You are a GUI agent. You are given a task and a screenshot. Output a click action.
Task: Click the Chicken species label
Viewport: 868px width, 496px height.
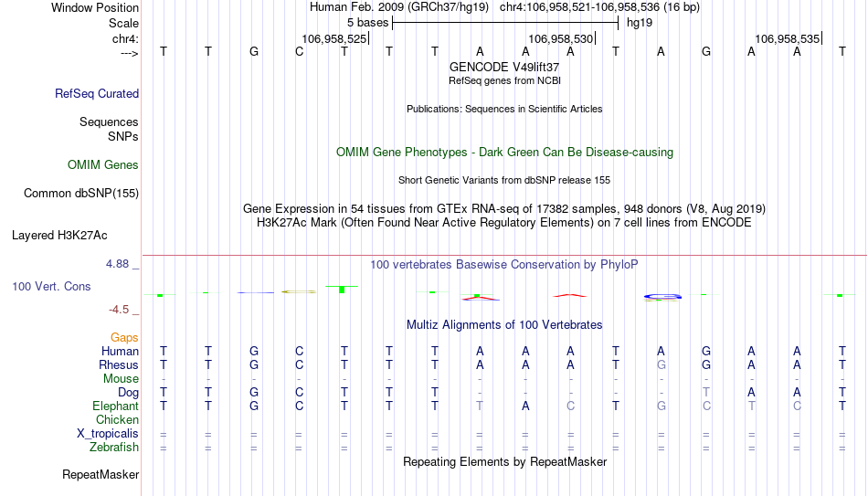[x=117, y=419]
